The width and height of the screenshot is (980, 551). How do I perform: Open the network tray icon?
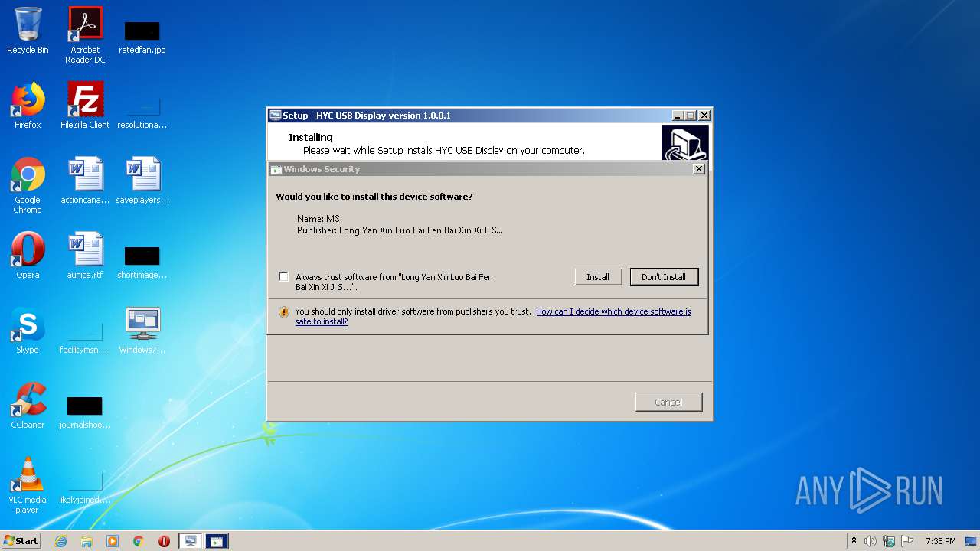(889, 541)
